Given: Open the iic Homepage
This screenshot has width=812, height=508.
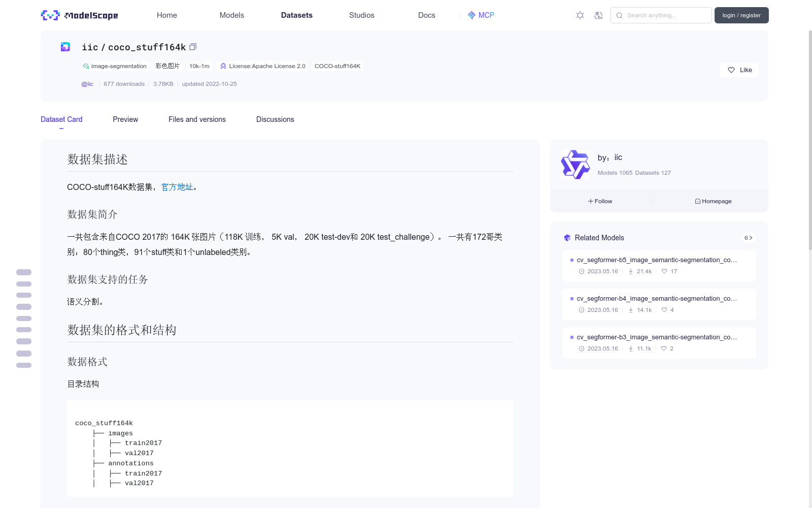Looking at the screenshot, I should [713, 201].
